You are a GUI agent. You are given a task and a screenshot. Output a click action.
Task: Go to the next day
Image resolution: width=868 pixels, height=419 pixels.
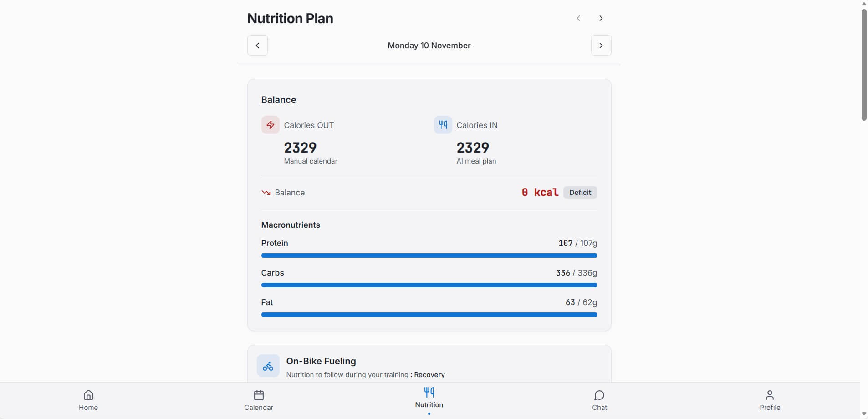point(601,46)
